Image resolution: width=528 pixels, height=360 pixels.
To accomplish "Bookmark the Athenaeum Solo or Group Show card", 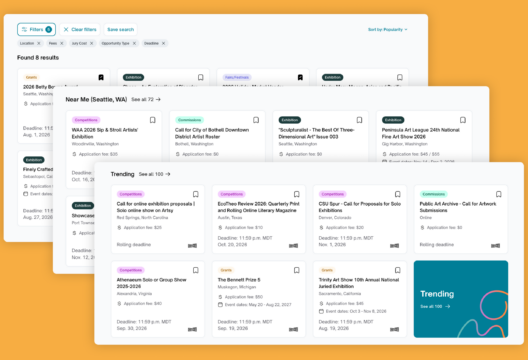I will 196,270.
